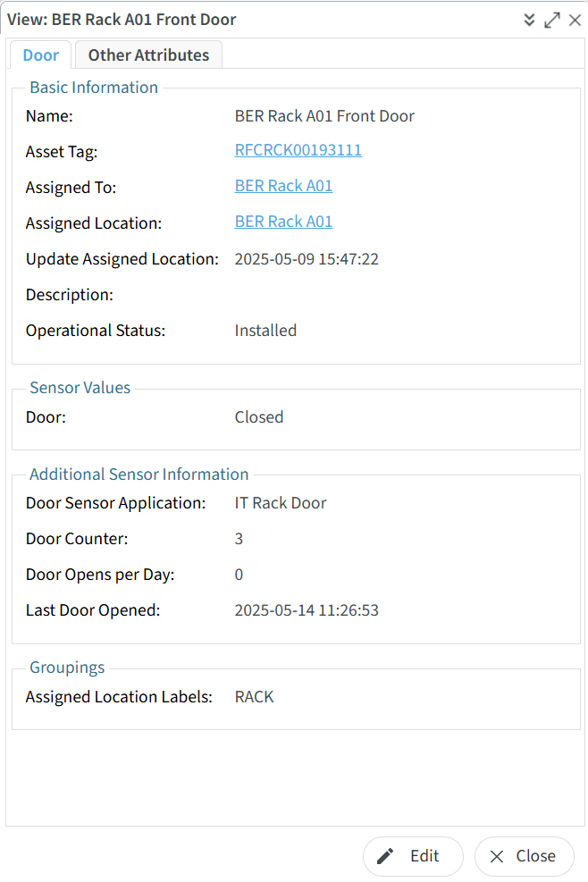Viewport: 588px width, 882px height.
Task: Click the Door sensor value Closed
Action: click(259, 417)
